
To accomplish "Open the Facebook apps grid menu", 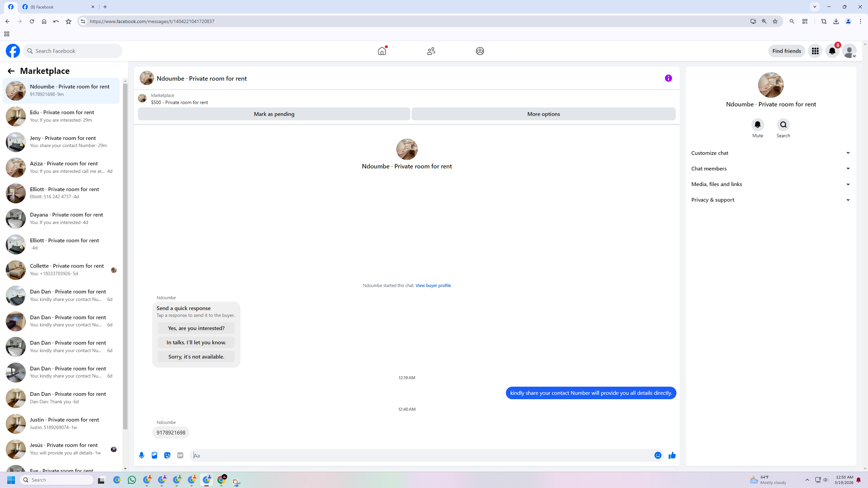I will click(x=815, y=51).
